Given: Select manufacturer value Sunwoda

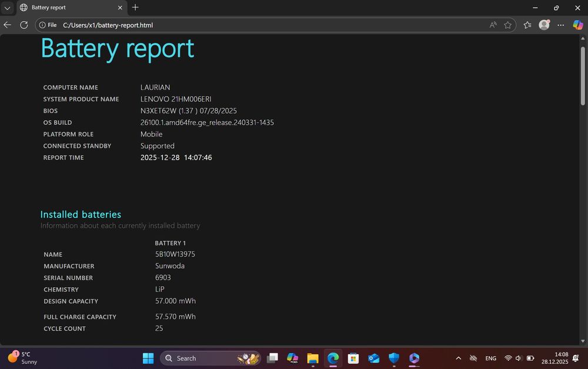Looking at the screenshot, I should click(x=170, y=266).
